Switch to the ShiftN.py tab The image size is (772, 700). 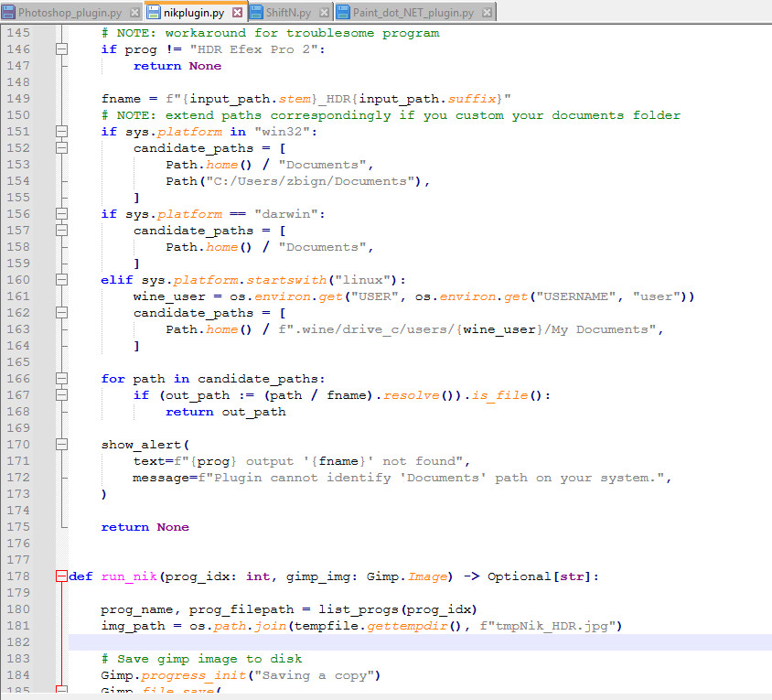click(287, 13)
